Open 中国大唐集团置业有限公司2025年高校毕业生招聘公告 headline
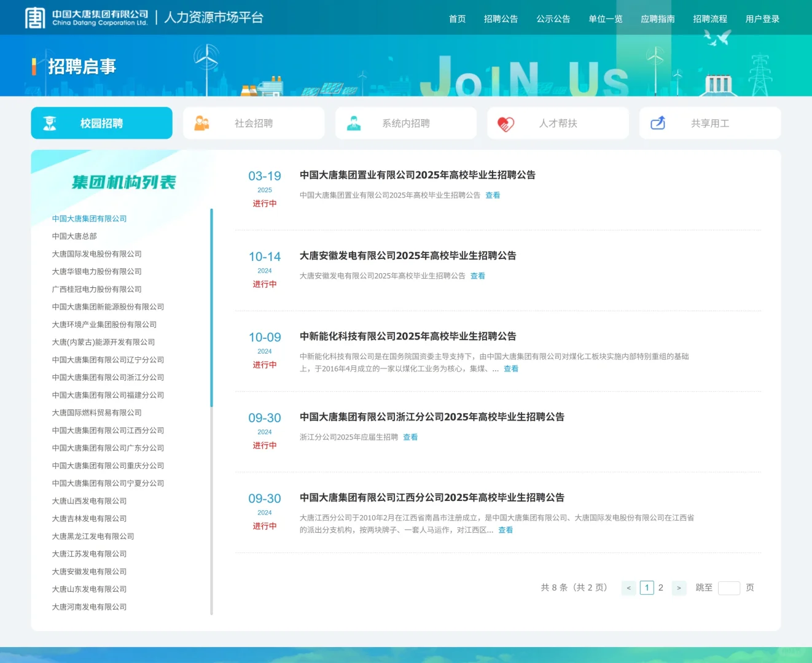The width and height of the screenshot is (812, 663). (418, 175)
